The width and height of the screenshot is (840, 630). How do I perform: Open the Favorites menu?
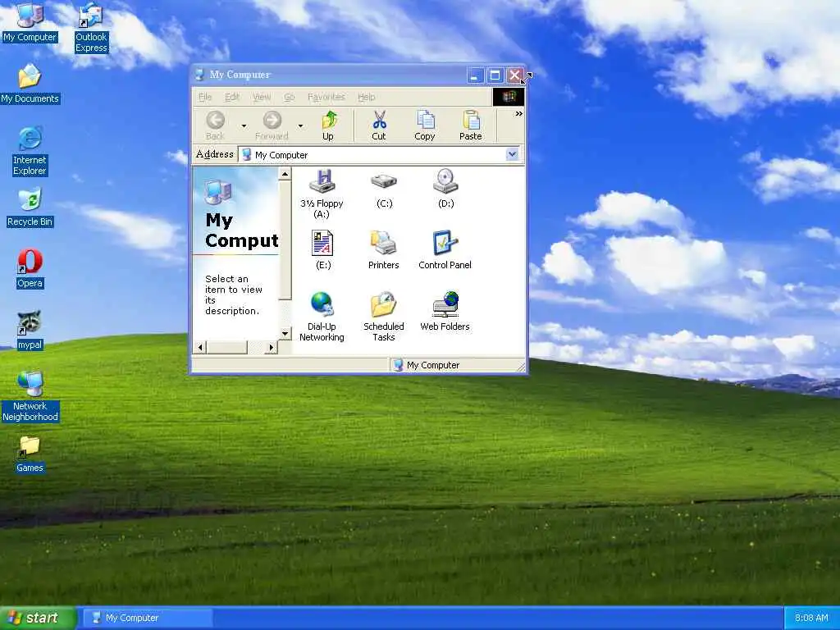326,97
